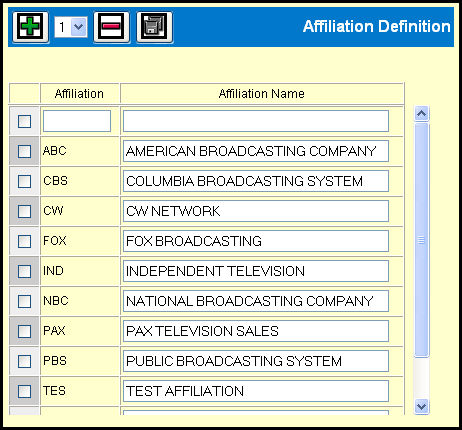The height and width of the screenshot is (430, 462).
Task: Select the FOX row checkbox
Action: (x=24, y=241)
